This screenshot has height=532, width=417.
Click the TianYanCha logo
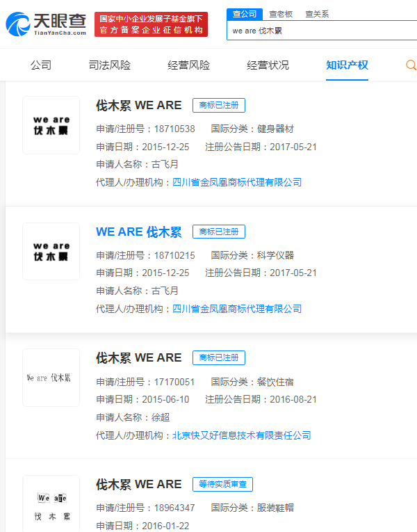click(46, 24)
